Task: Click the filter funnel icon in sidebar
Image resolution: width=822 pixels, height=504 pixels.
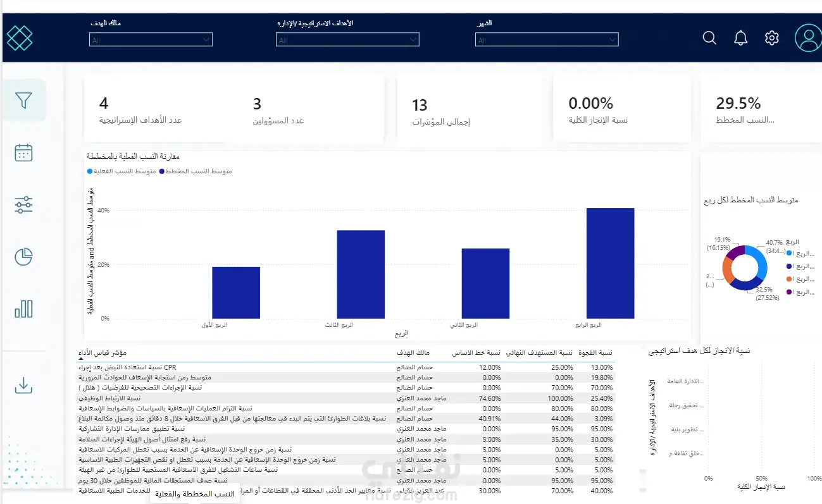Action: tap(23, 101)
